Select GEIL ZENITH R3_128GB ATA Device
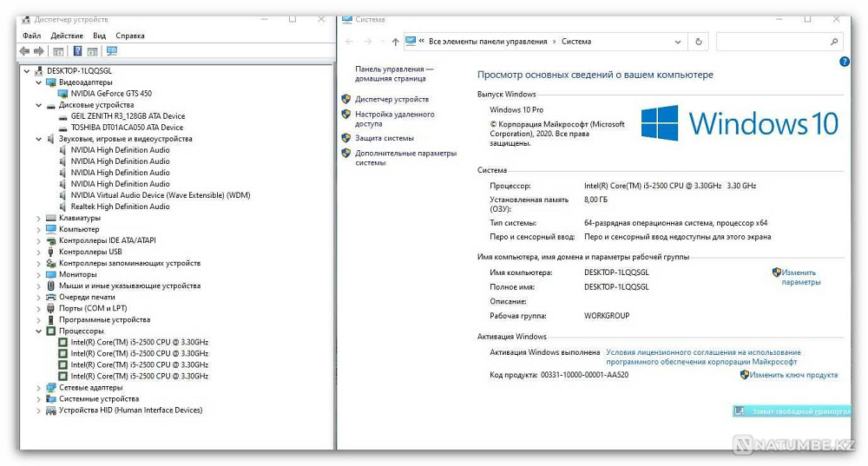This screenshot has width=868, height=466. click(x=128, y=116)
